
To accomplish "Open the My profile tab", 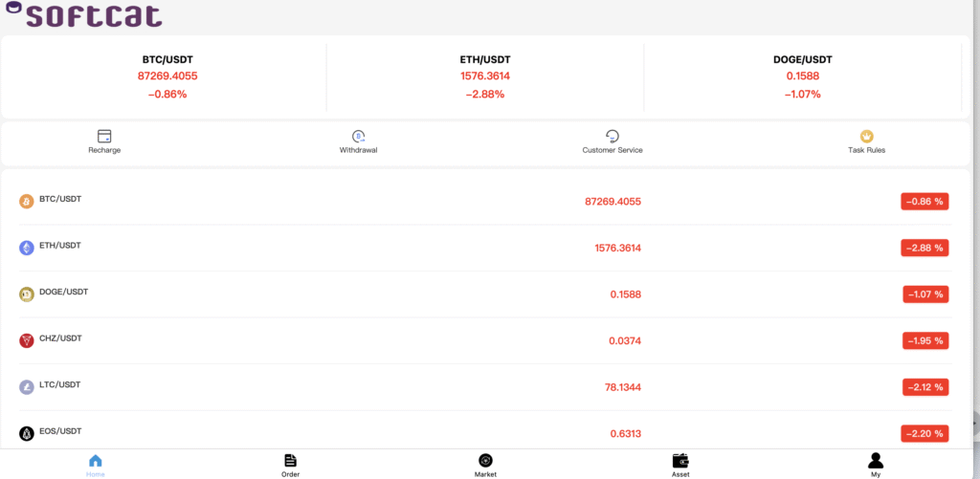I will pos(876,466).
